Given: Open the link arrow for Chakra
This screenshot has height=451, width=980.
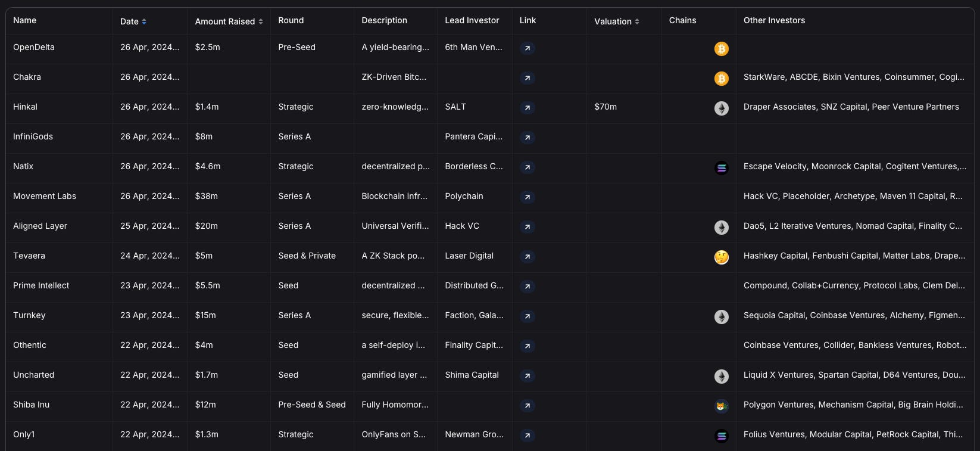Looking at the screenshot, I should pos(528,78).
